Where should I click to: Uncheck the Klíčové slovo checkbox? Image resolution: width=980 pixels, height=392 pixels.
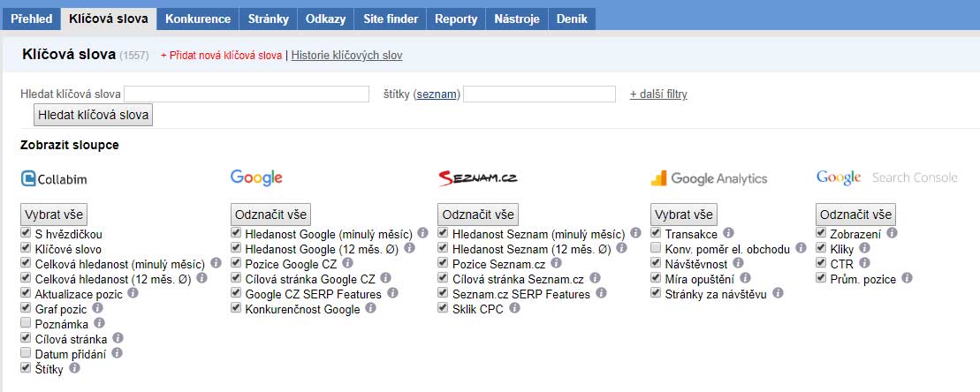point(26,248)
